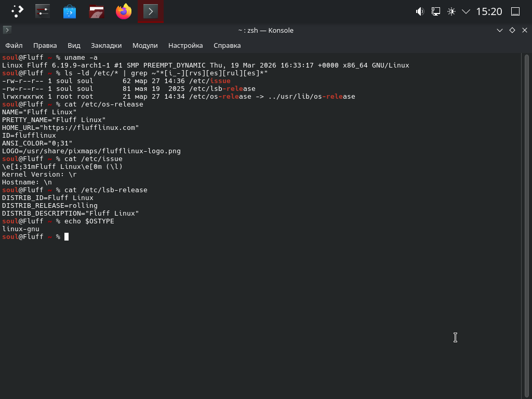Image resolution: width=532 pixels, height=399 pixels.
Task: Launch the Discover software store
Action: coord(70,11)
